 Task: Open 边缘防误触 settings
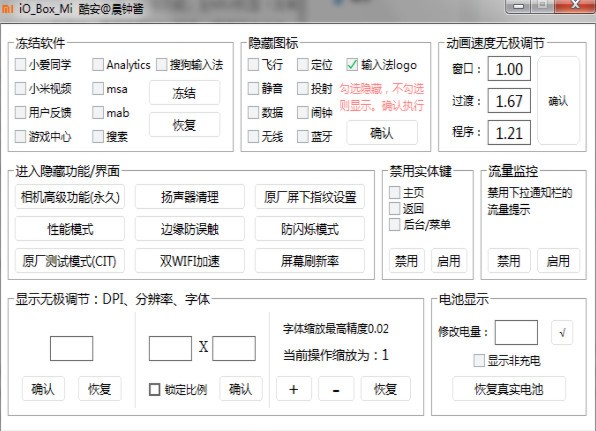190,229
